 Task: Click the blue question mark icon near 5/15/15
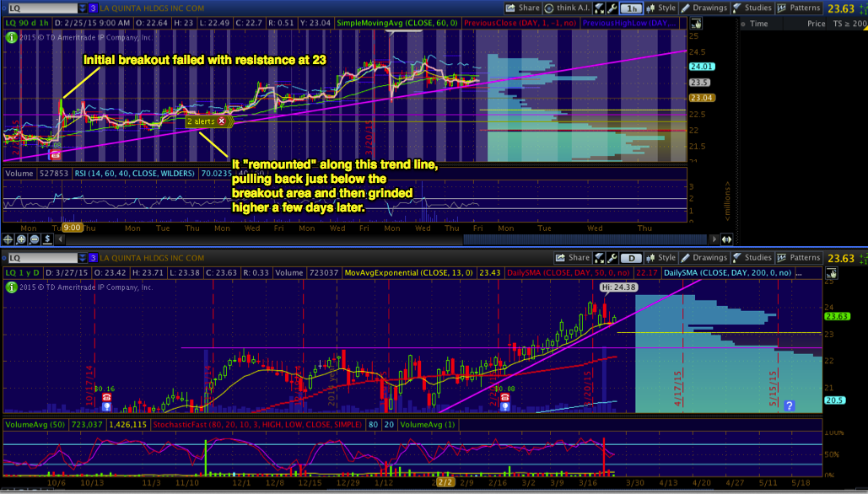point(790,406)
